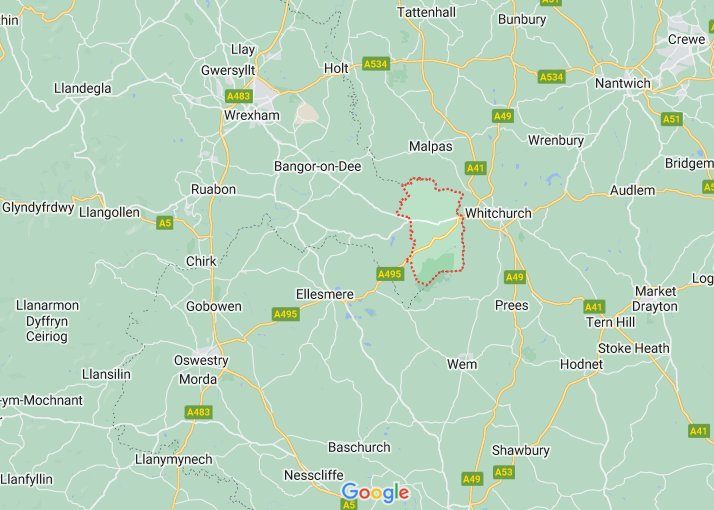Open the Oswestry place label

tap(201, 361)
